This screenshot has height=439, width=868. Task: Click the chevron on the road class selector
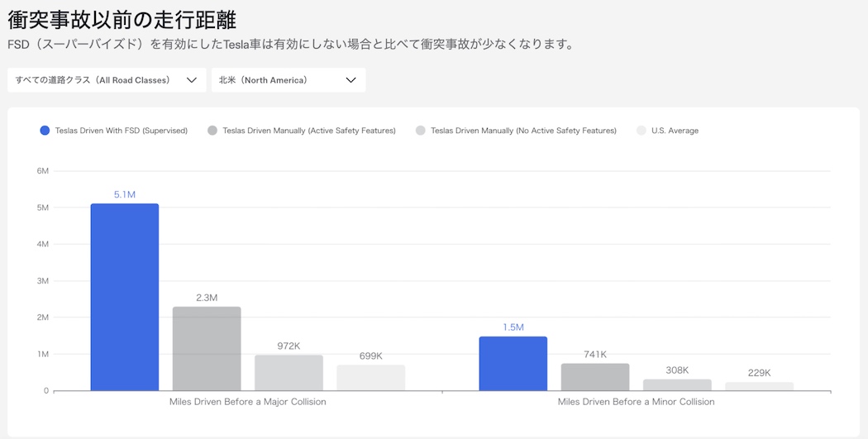point(192,80)
